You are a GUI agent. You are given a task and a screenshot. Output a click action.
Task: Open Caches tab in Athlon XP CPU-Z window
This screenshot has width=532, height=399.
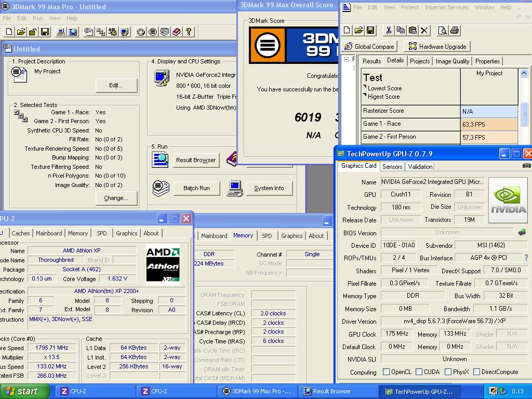(x=21, y=233)
